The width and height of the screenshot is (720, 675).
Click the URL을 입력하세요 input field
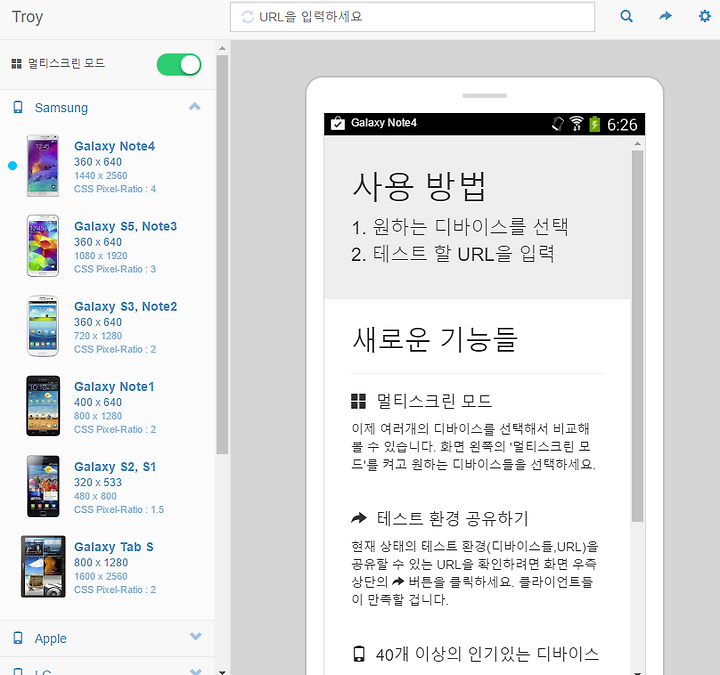(412, 17)
